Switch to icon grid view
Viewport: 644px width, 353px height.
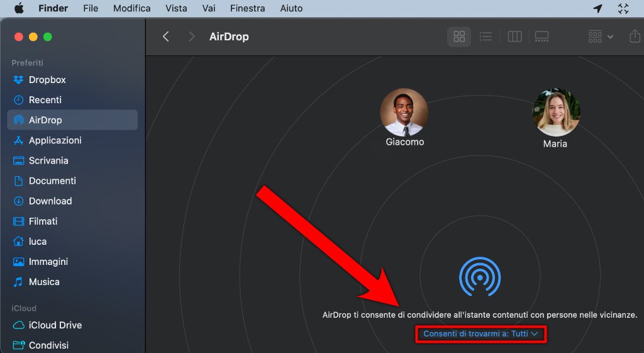[459, 36]
